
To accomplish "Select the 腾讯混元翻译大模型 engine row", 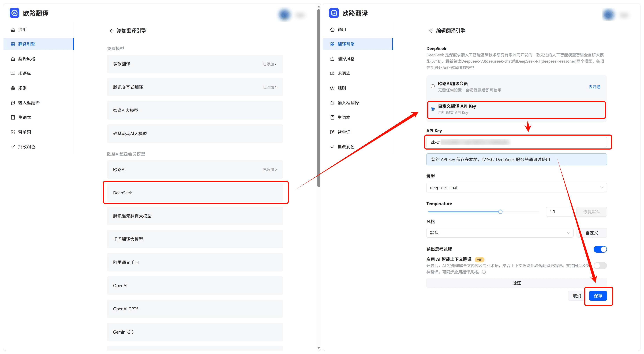I will pyautogui.click(x=195, y=216).
